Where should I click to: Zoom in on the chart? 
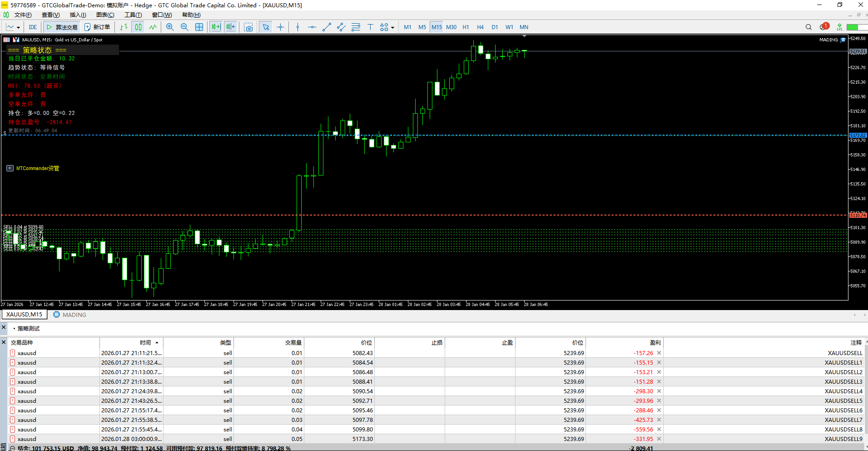coord(170,27)
